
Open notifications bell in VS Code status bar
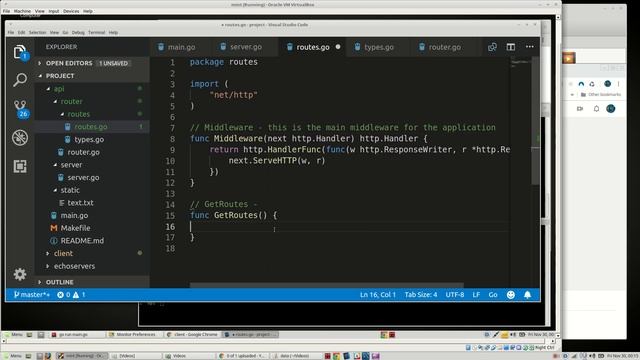click(528, 295)
